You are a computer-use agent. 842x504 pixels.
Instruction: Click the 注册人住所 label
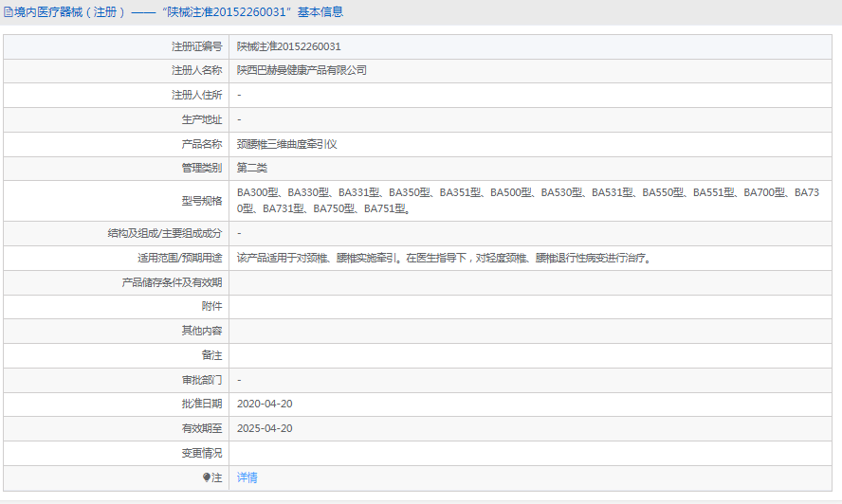196,95
